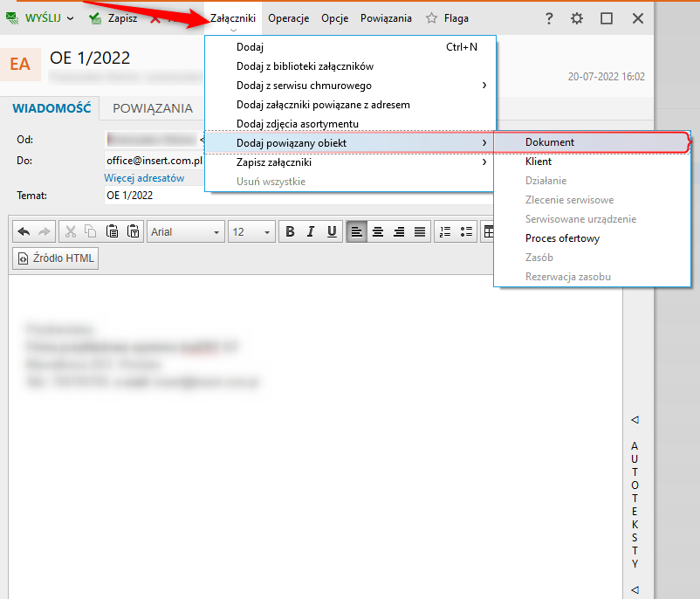Click the Źródło HTML button
Image resolution: width=700 pixels, height=599 pixels.
[x=55, y=258]
